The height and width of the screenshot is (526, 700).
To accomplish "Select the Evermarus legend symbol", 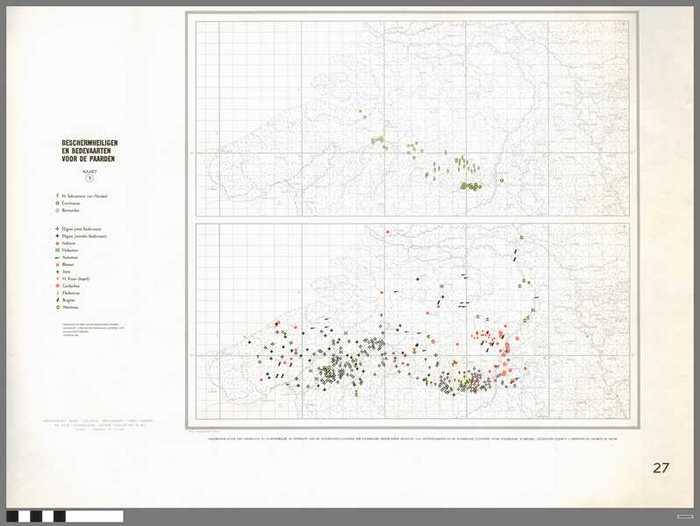I will (x=58, y=204).
